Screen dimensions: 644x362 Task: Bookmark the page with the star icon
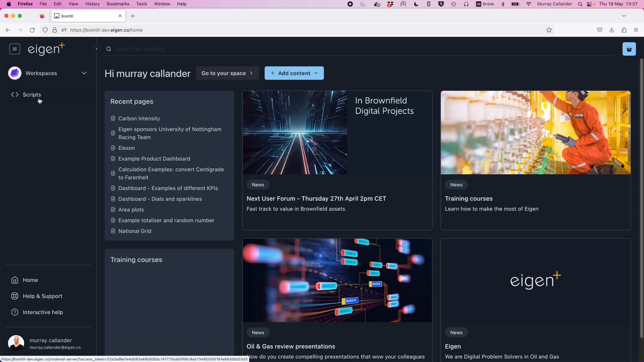549,30
